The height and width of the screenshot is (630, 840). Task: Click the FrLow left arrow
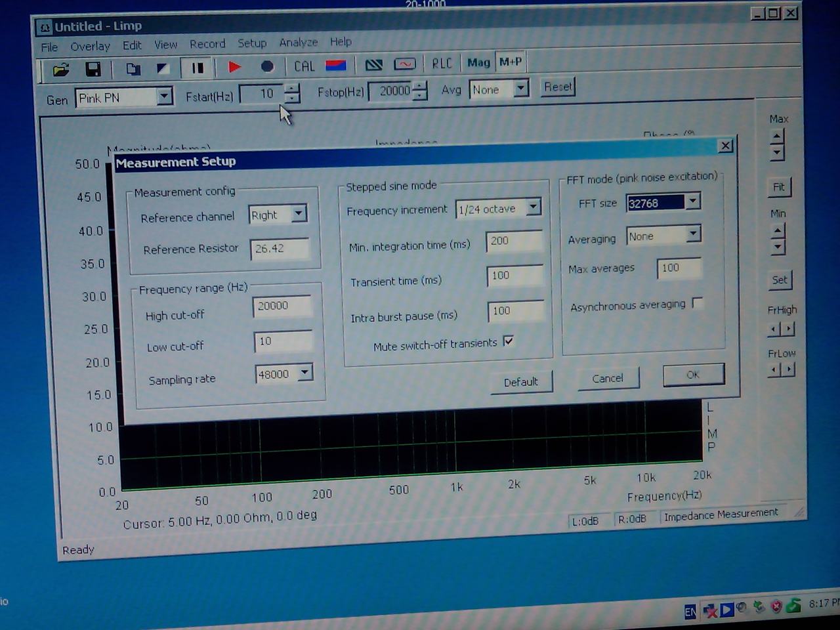click(774, 370)
